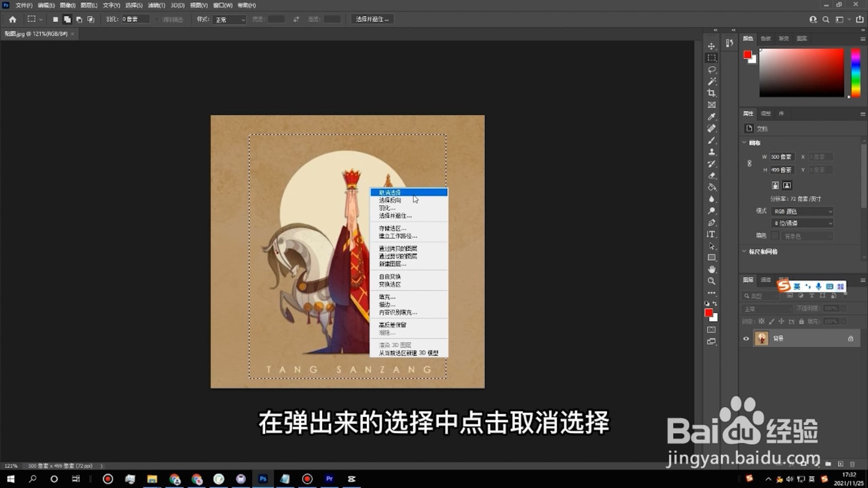Viewport: 868px width, 488px height.
Task: Click the foreground color swatch in Color panel
Action: tap(748, 55)
